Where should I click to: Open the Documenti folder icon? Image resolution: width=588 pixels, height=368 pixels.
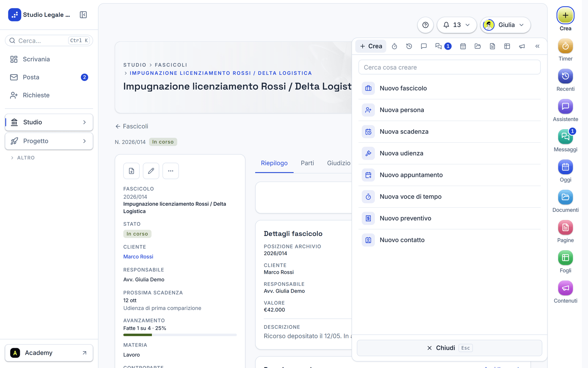(x=565, y=197)
